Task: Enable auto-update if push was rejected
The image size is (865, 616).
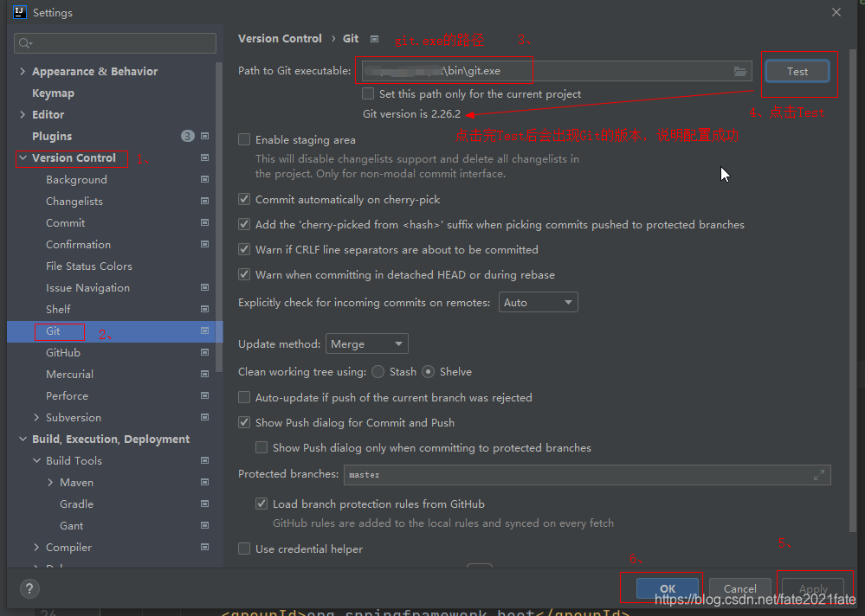Action: 244,397
